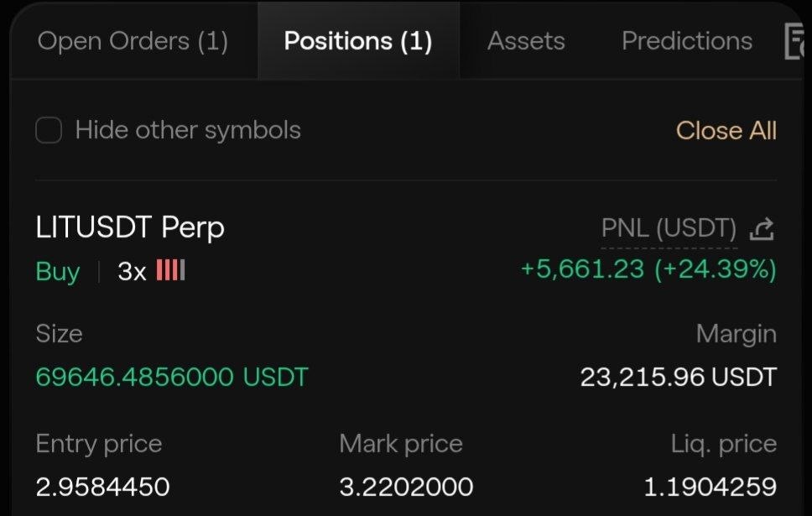The width and height of the screenshot is (812, 516).
Task: Tap the green Buy direction label
Action: point(58,272)
